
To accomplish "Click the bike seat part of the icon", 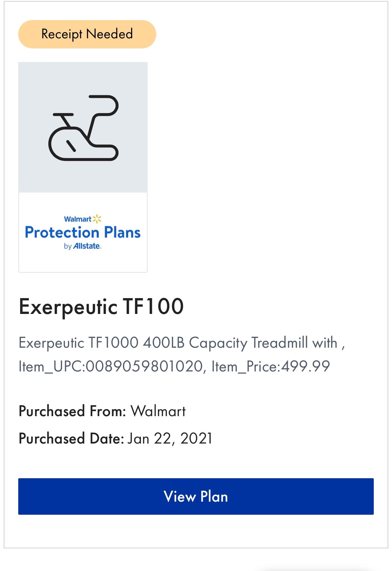I will click(63, 115).
